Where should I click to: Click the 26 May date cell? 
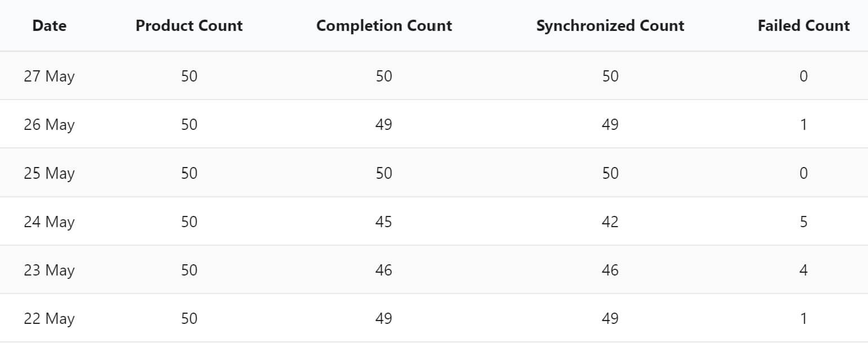click(x=49, y=124)
